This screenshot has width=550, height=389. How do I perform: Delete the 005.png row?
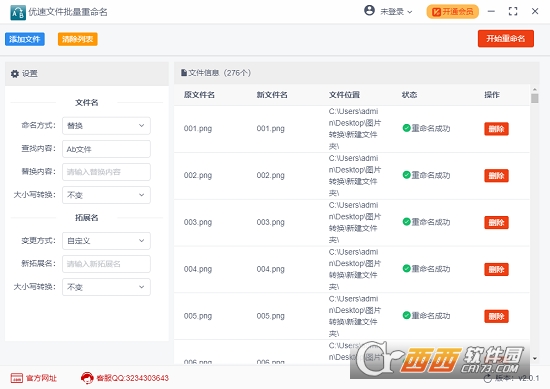(496, 316)
